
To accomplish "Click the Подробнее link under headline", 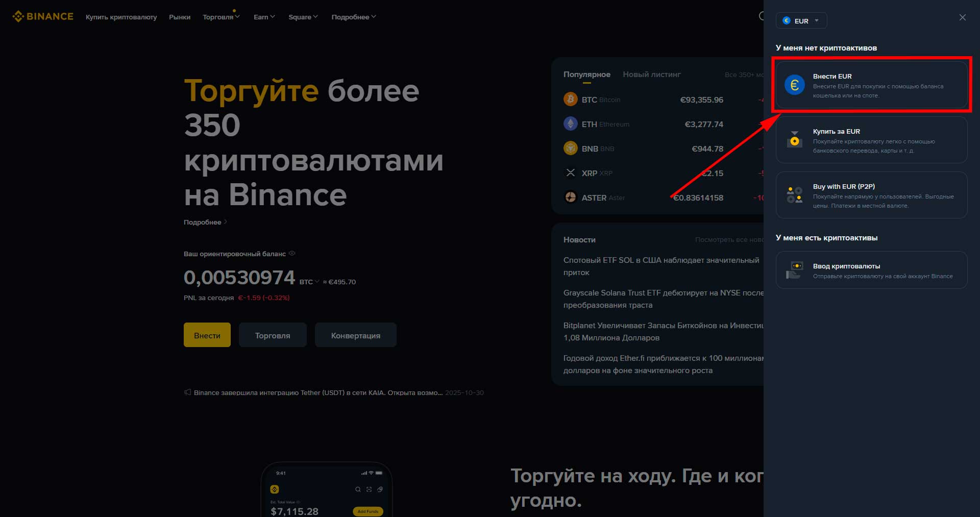I will pos(205,222).
